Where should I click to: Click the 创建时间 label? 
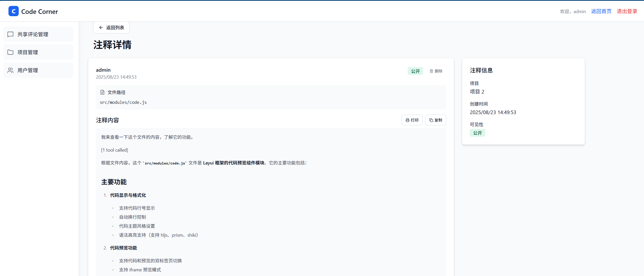click(479, 104)
